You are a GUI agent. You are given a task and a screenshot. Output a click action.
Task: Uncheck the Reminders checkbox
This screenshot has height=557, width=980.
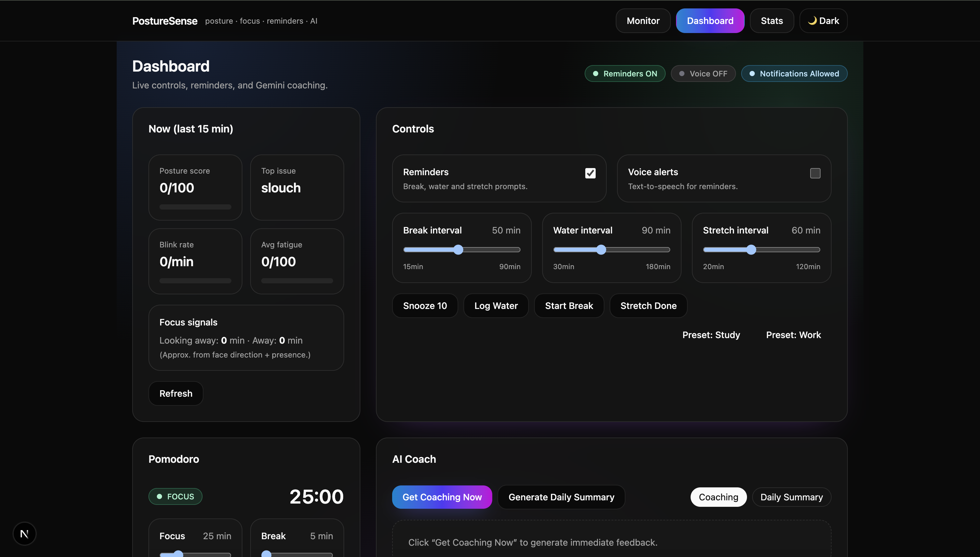point(590,173)
